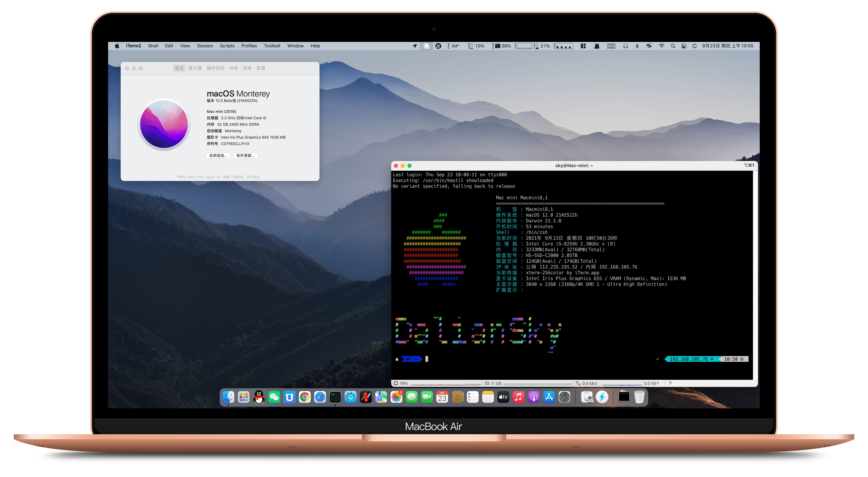Open Wi-Fi status in menu bar

coord(661,46)
